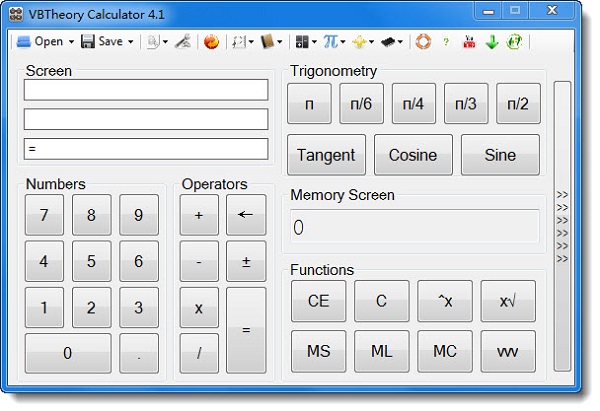This screenshot has width=600, height=411.
Task: Click the multiply x operator button
Action: coord(199,307)
